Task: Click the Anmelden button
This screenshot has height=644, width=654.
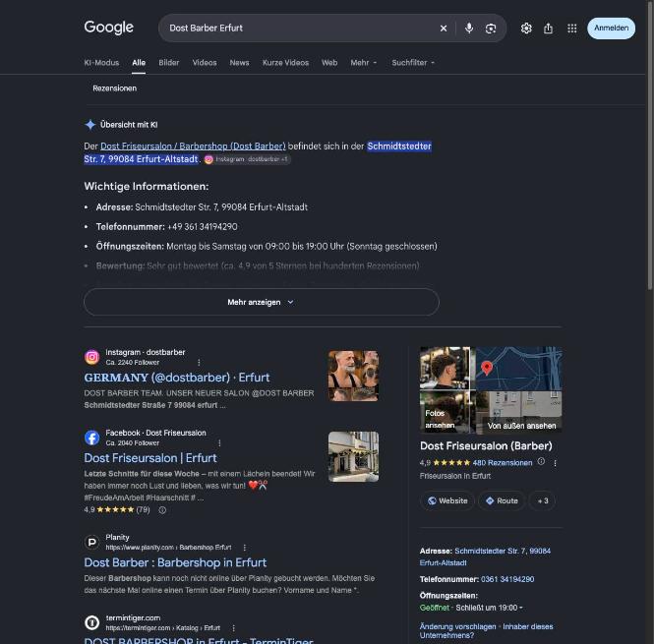Action: click(x=611, y=28)
